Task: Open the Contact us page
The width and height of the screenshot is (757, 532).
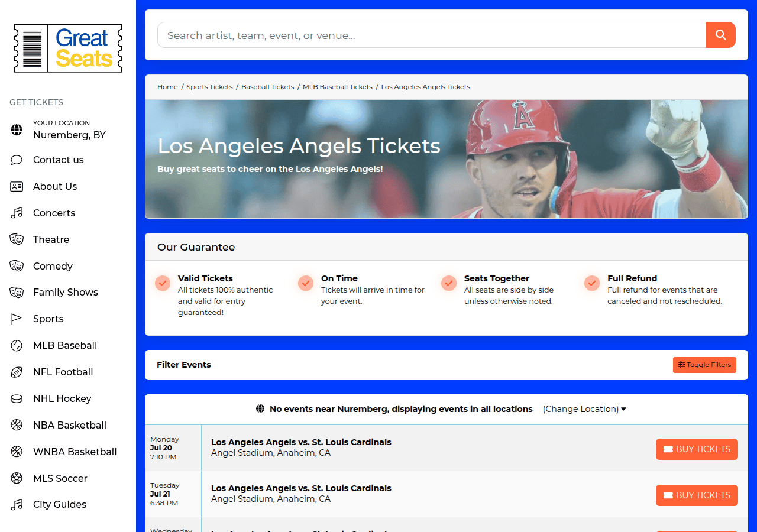Action: (59, 160)
